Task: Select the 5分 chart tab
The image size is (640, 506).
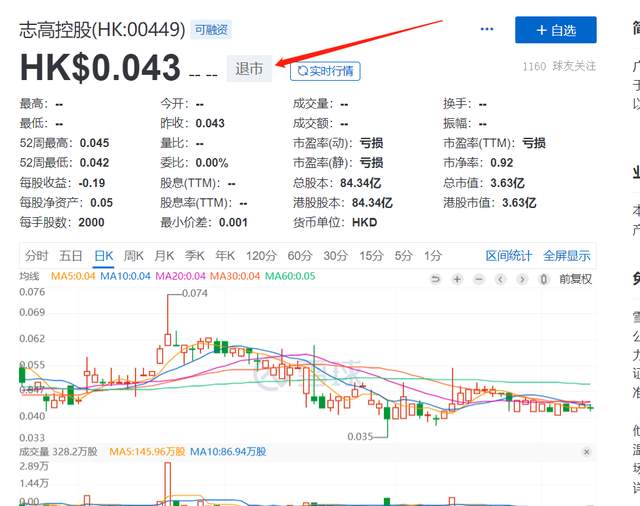Action: 404,256
